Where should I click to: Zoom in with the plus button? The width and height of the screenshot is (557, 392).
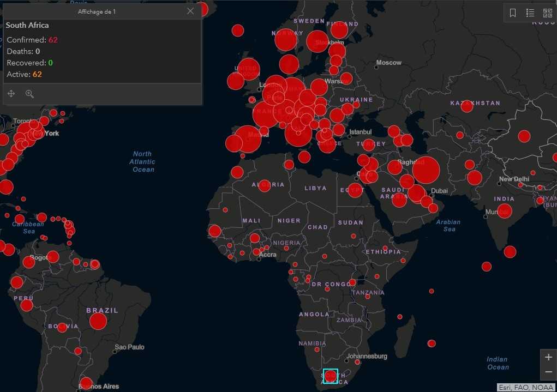pyautogui.click(x=548, y=357)
